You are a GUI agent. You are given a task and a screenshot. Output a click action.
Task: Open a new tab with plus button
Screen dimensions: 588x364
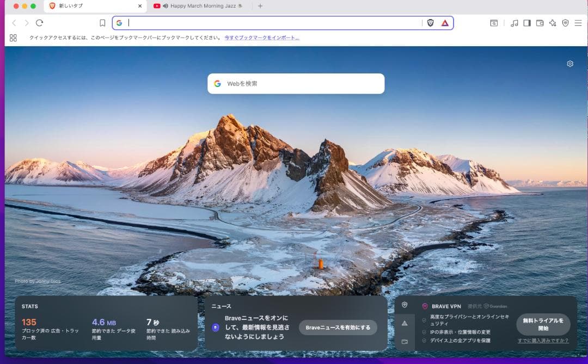tap(260, 6)
